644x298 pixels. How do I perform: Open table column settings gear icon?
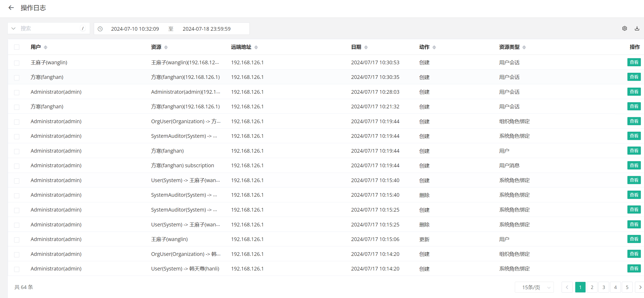point(624,28)
